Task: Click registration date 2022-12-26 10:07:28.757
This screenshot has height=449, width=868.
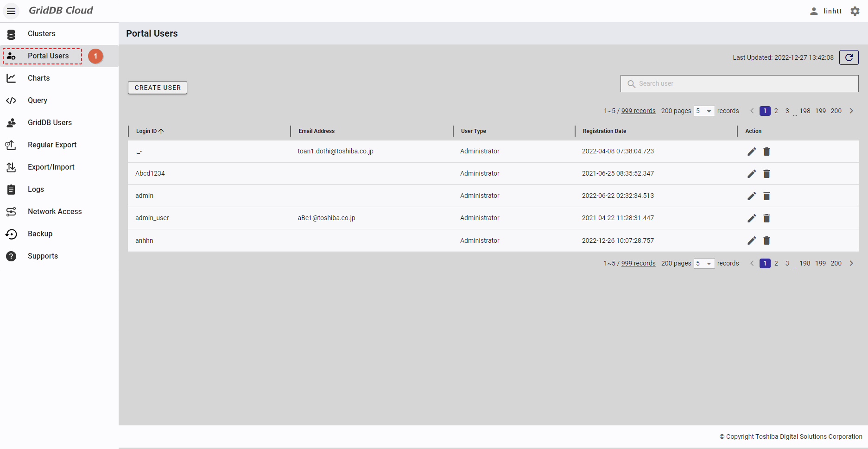Action: (x=618, y=240)
